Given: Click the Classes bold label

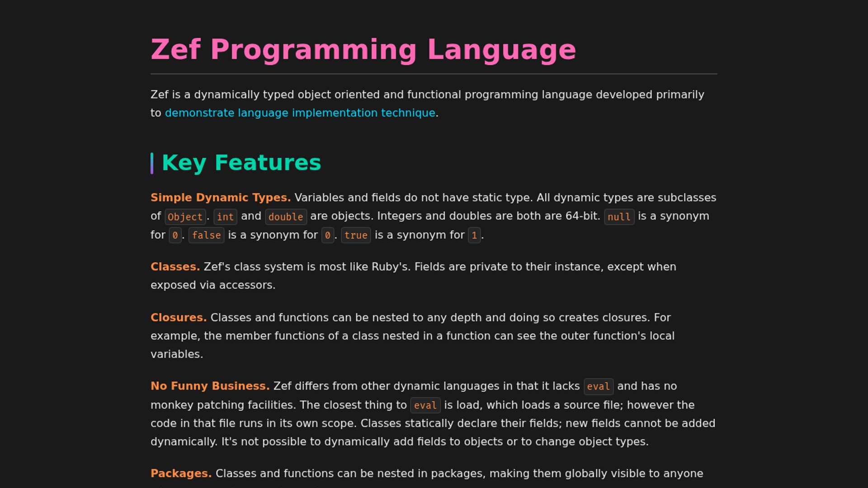Looking at the screenshot, I should pyautogui.click(x=175, y=267).
